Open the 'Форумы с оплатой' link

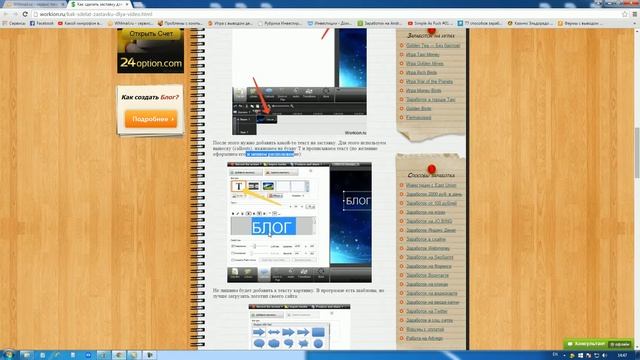click(x=425, y=329)
